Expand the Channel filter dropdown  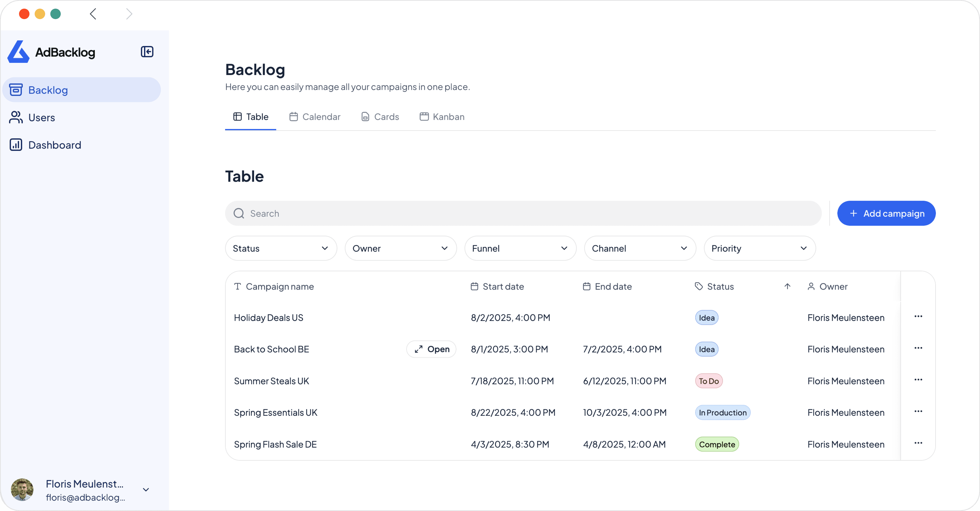640,248
